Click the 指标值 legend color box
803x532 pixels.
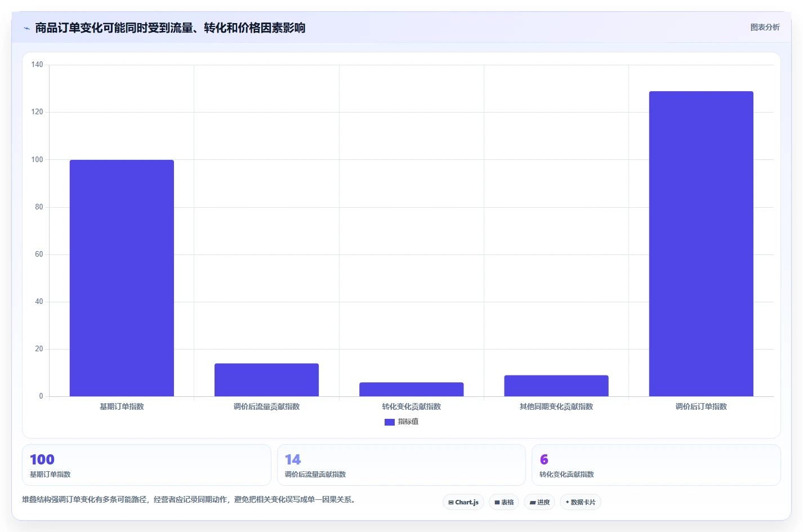tap(390, 422)
